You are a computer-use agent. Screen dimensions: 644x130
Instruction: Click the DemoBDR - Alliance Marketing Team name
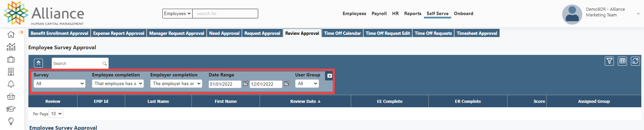coord(605,12)
